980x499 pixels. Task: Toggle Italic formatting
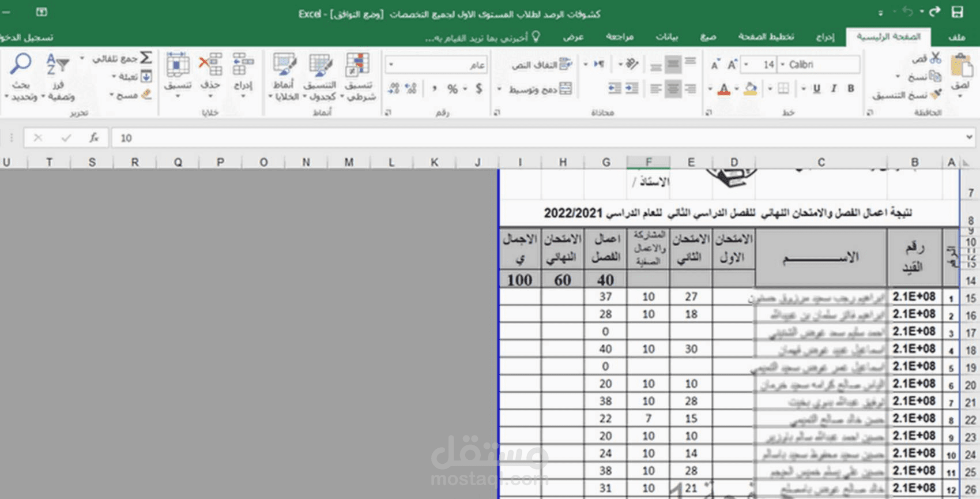(x=834, y=88)
